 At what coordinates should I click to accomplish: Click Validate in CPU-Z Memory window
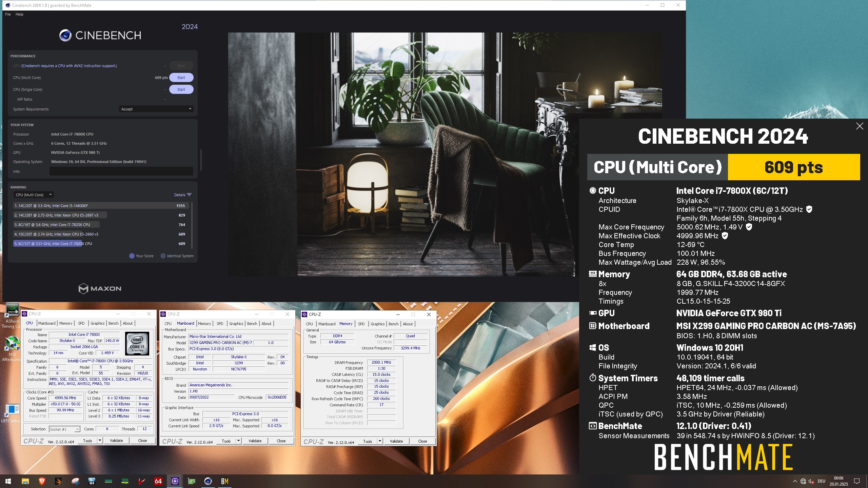pos(396,441)
